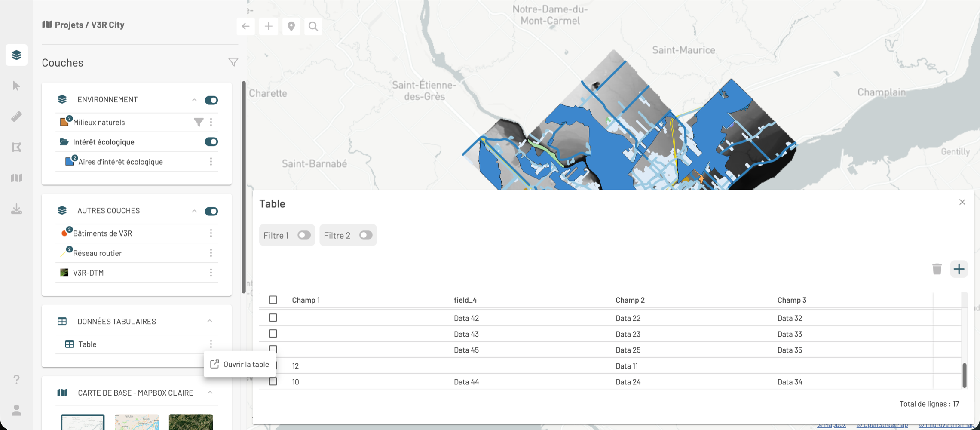The width and height of the screenshot is (980, 430).
Task: Collapse the AUTRES COUCHES group
Action: click(194, 211)
